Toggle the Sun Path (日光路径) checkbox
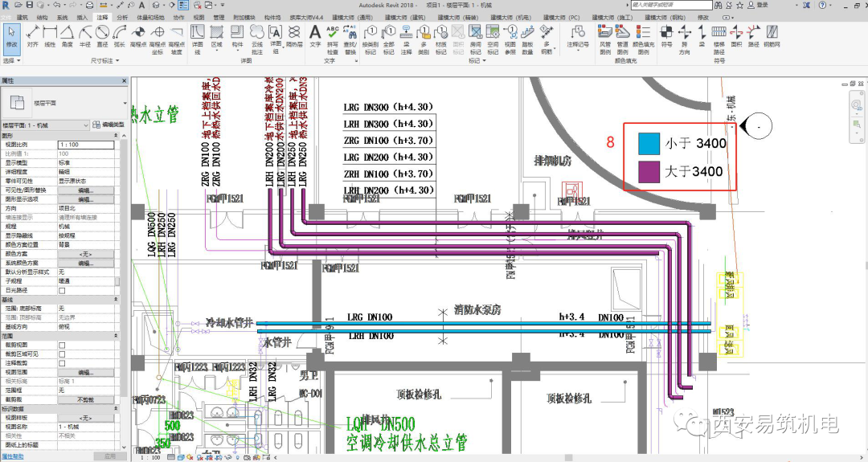 tap(62, 290)
